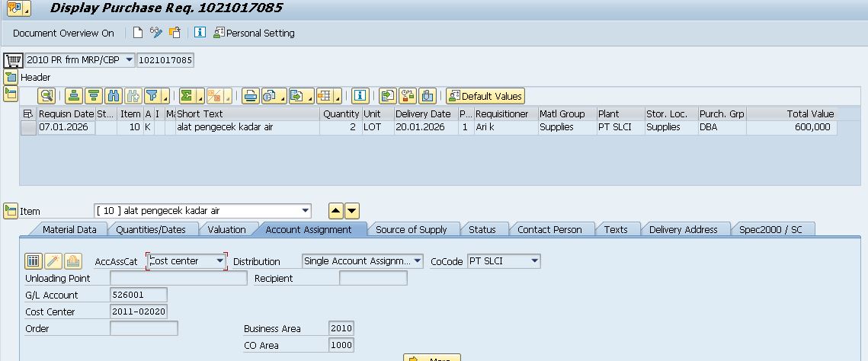Select the row selector for item 10

pyautogui.click(x=28, y=128)
